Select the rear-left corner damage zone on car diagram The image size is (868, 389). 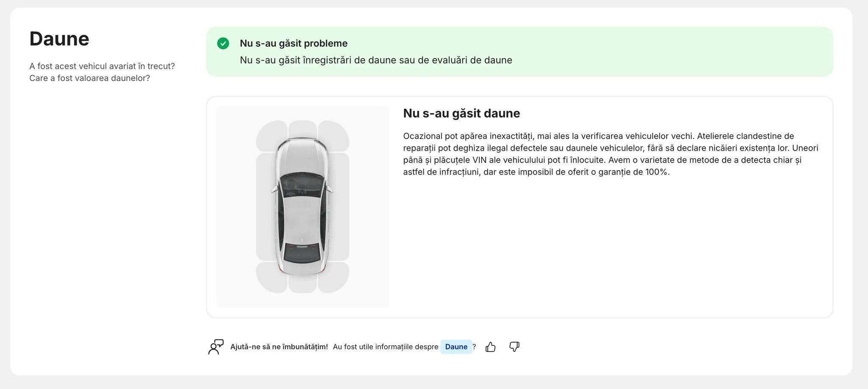pos(270,278)
